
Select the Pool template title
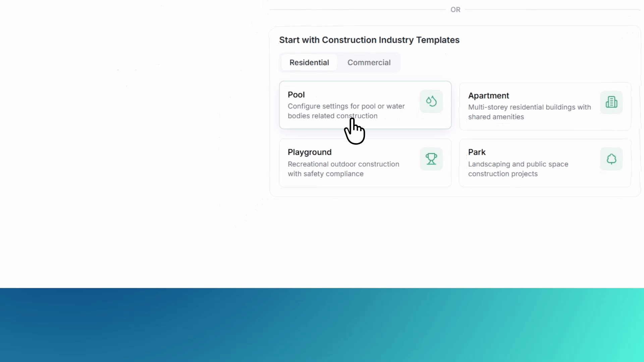tap(296, 95)
